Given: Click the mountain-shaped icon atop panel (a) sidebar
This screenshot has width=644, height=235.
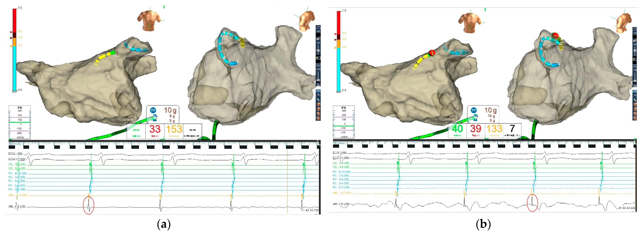Looking at the screenshot, I should point(318,27).
